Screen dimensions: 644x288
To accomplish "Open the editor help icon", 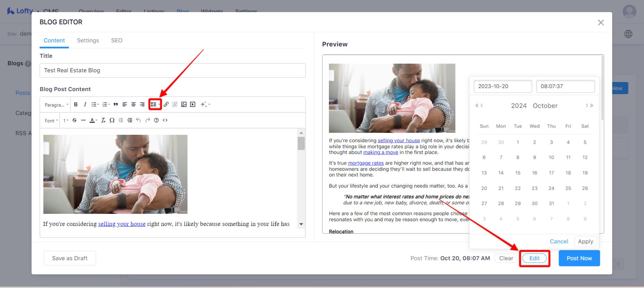I will pyautogui.click(x=156, y=120).
